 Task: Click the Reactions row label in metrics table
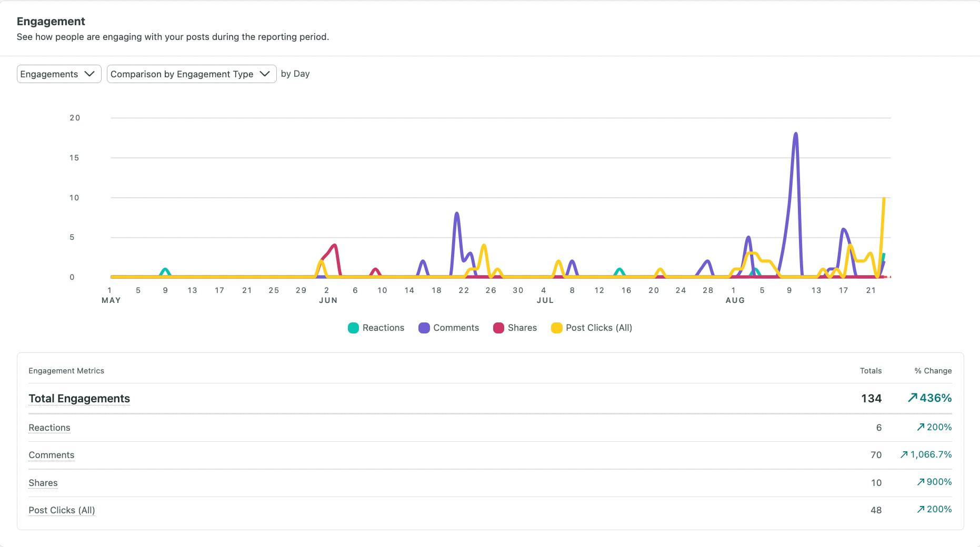click(x=49, y=428)
